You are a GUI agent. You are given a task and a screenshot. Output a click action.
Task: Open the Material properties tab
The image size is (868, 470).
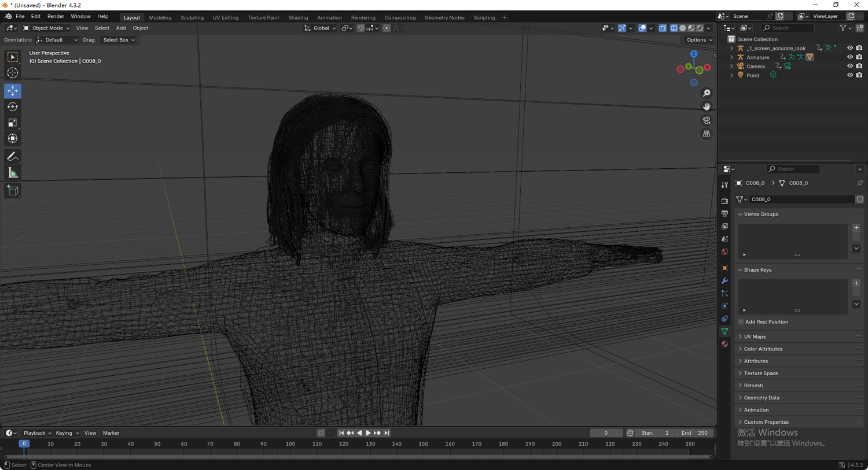point(724,344)
